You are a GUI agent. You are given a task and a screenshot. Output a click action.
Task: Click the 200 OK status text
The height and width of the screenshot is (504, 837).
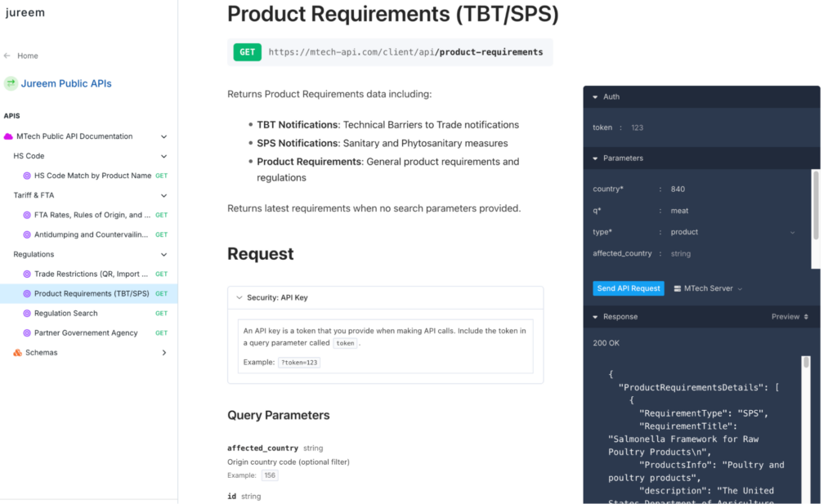pos(606,343)
